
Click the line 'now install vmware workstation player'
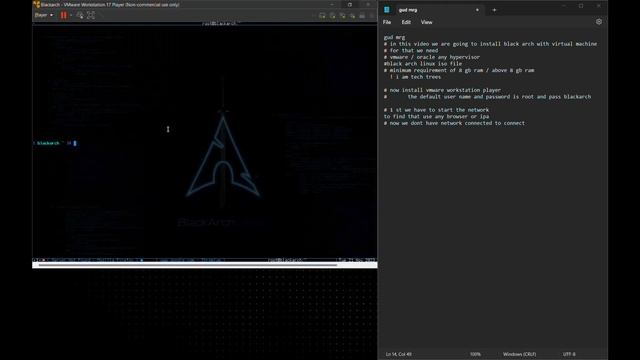tap(442, 90)
